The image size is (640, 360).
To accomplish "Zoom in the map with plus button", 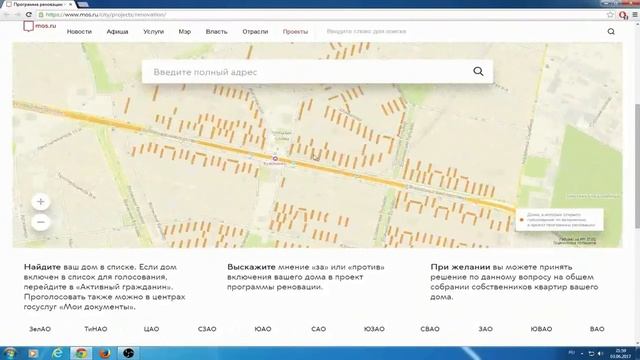I will click(x=40, y=202).
